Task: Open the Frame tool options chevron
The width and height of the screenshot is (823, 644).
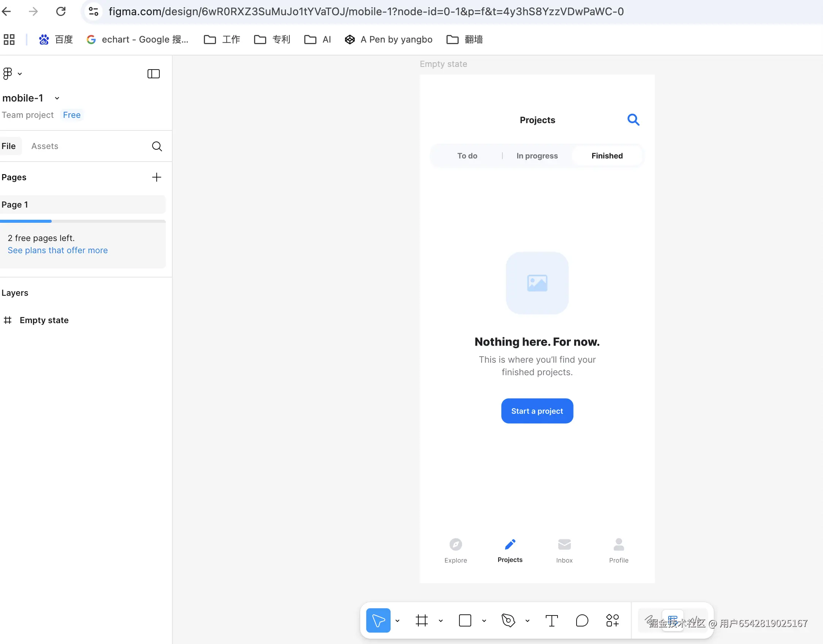Action: [441, 621]
